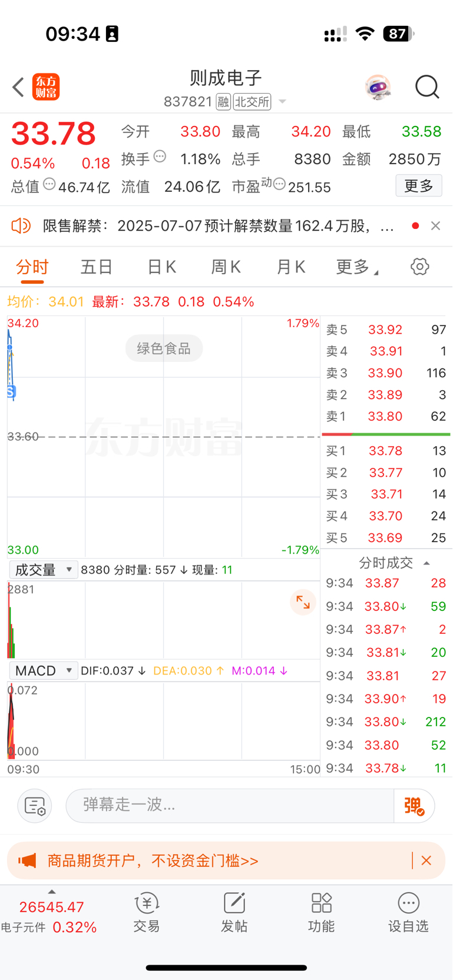
Task: Open 发帖 post icon
Action: [234, 912]
